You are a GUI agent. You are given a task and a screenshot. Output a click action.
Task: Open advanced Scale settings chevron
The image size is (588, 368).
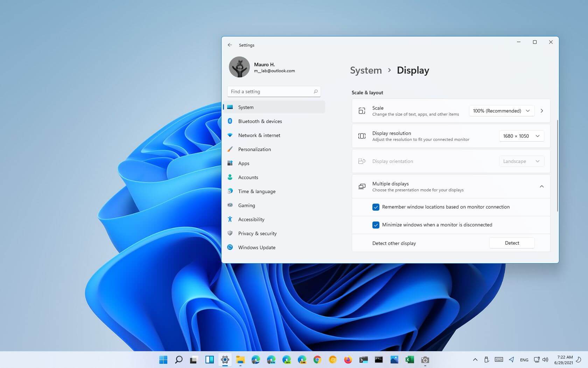tap(542, 111)
